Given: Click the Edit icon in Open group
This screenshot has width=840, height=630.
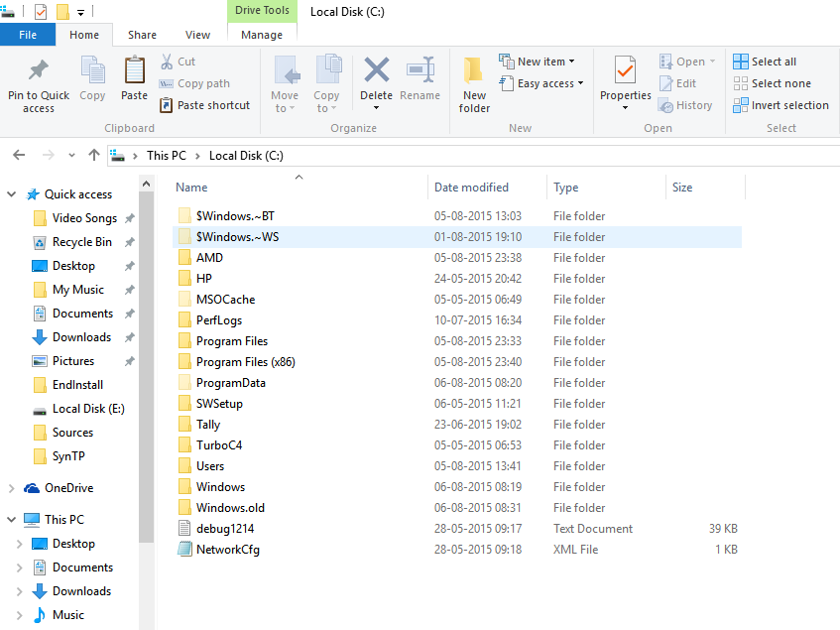Looking at the screenshot, I should 665,83.
